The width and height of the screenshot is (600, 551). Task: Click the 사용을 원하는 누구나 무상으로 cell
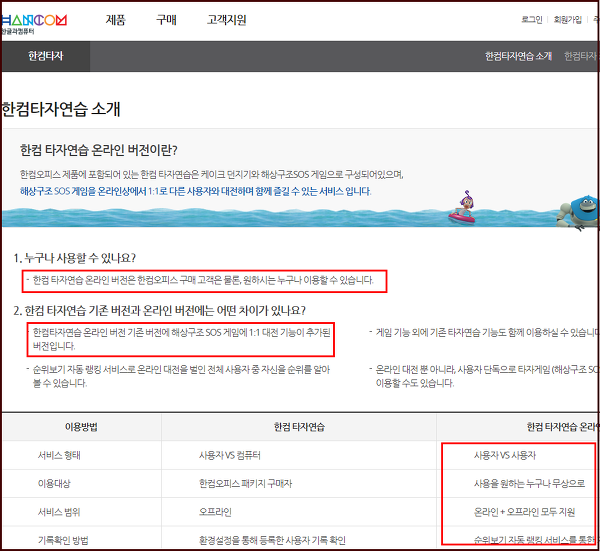529,484
